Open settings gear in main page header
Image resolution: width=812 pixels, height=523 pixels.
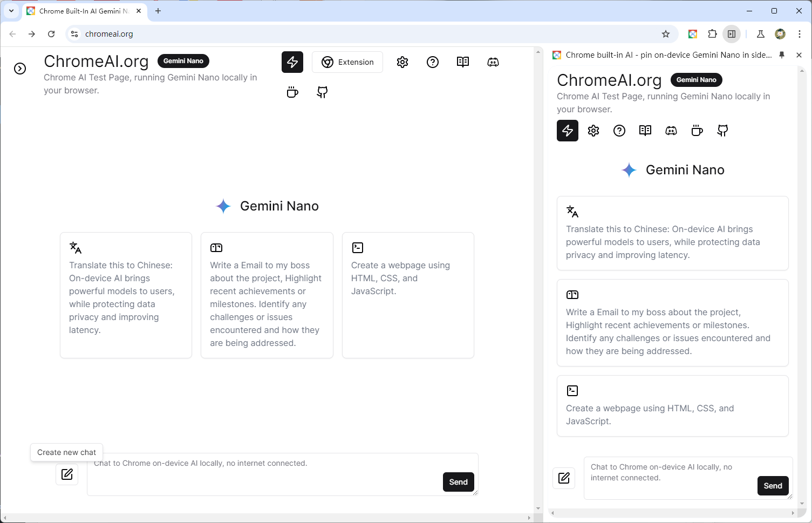point(402,62)
